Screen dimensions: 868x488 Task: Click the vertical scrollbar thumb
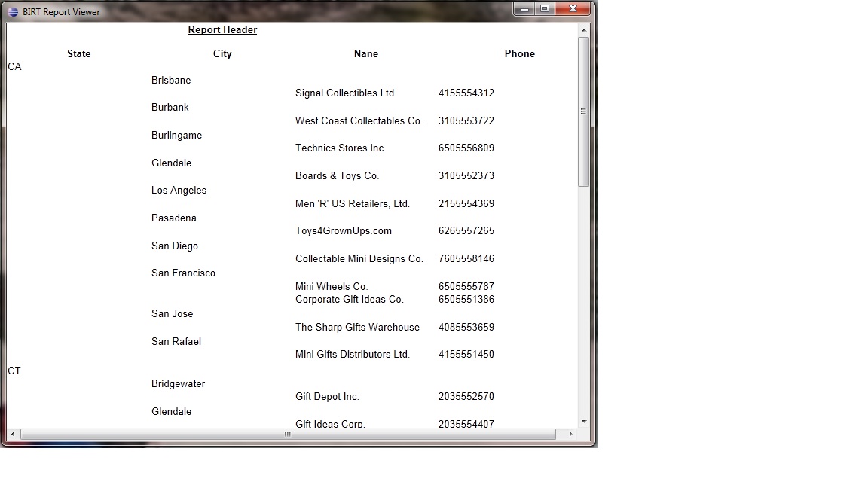click(x=583, y=111)
